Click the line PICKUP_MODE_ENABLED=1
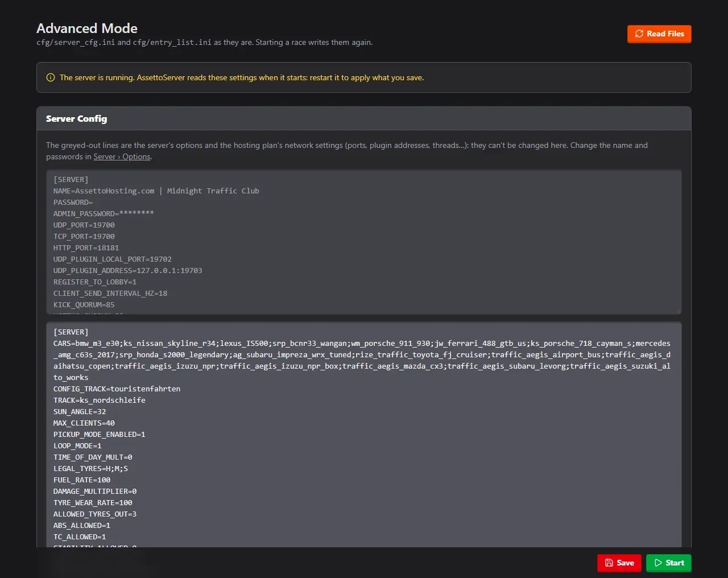The width and height of the screenshot is (728, 578). point(100,434)
